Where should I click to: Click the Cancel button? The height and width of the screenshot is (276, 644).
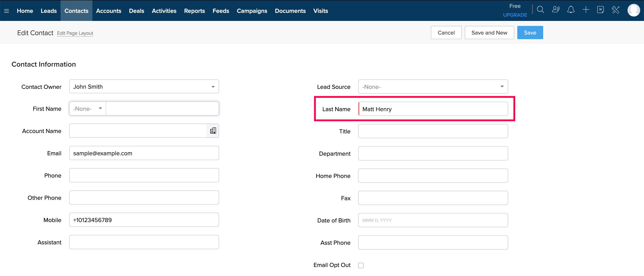446,33
